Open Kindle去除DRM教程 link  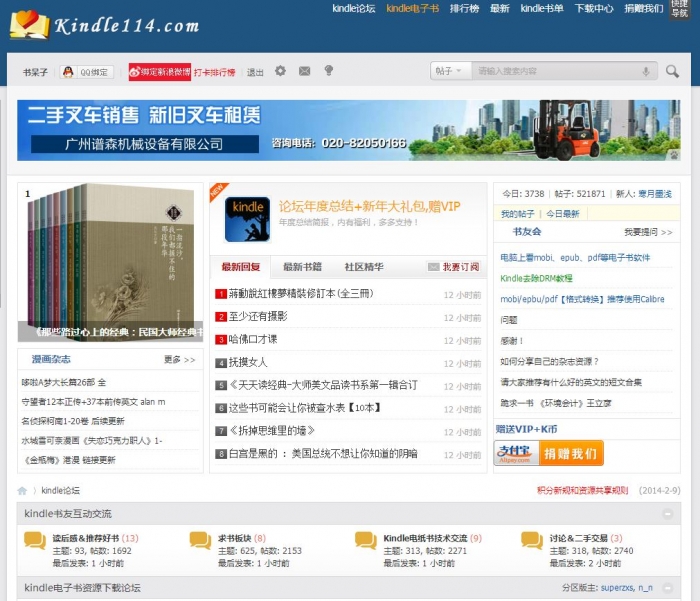pos(536,278)
